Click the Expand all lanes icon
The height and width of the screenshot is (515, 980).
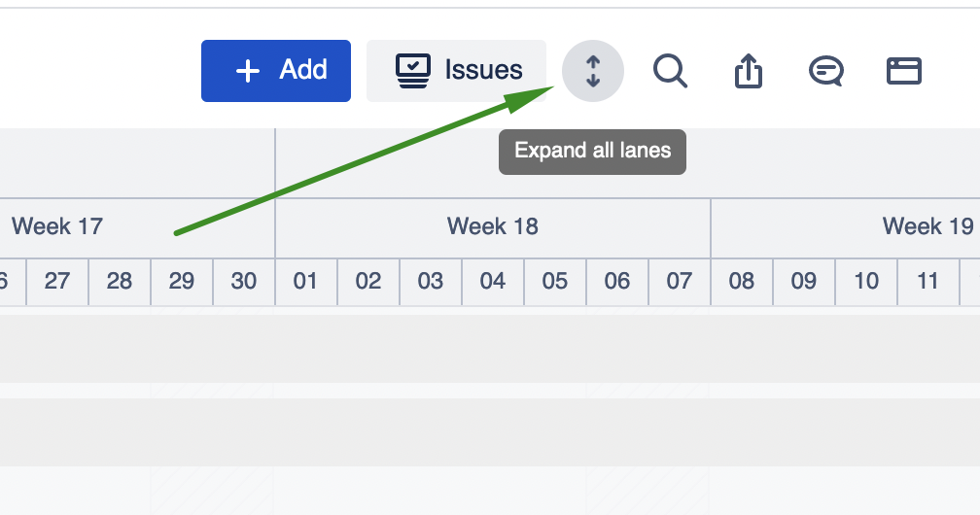(x=593, y=71)
